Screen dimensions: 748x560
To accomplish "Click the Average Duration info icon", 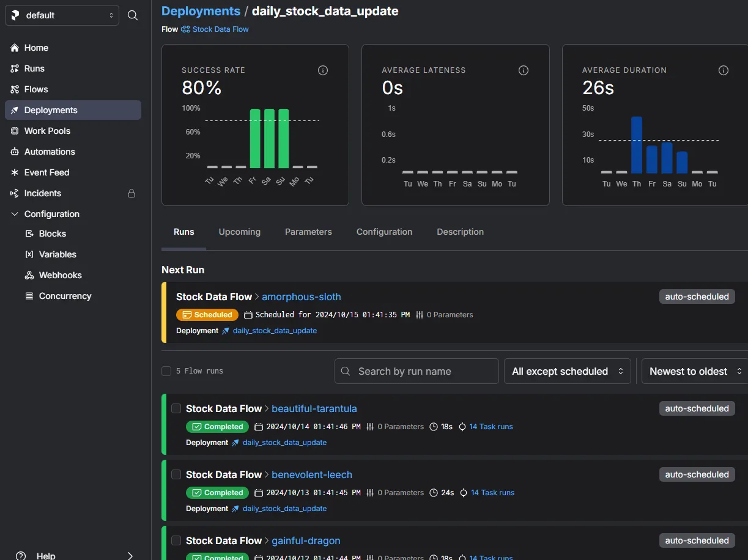I will (724, 70).
